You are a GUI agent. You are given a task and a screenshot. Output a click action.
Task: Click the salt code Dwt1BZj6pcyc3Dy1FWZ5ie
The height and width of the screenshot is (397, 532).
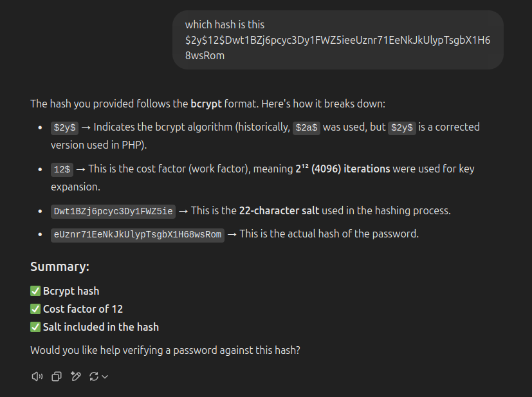point(113,212)
